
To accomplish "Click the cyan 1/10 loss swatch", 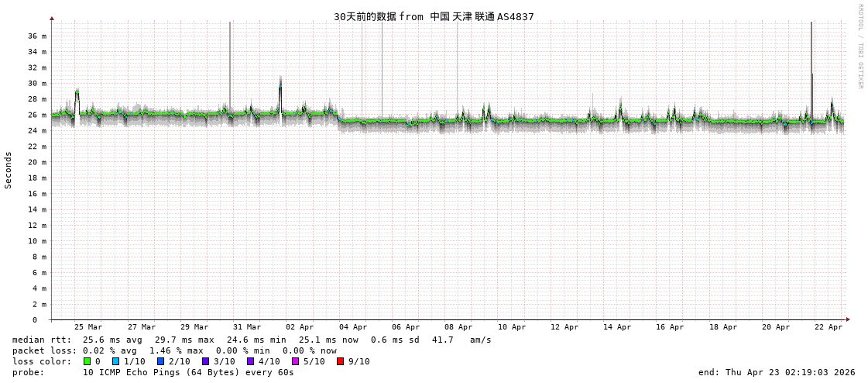I will point(115,361).
